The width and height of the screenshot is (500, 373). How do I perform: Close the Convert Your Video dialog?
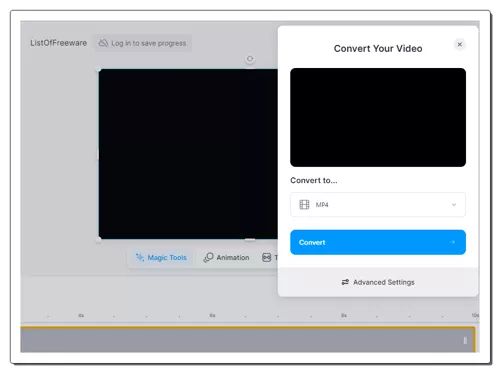click(460, 44)
